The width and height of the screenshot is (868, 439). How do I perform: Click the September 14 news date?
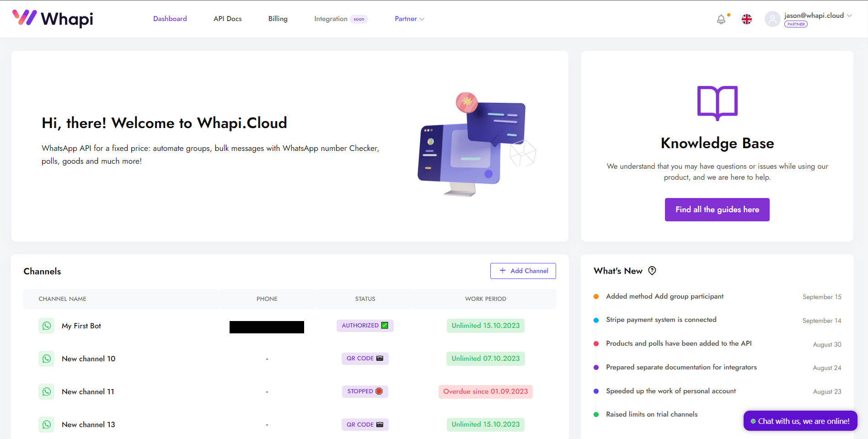pyautogui.click(x=822, y=321)
